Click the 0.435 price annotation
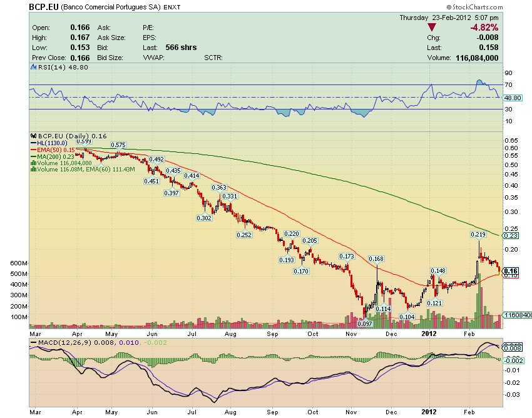 (x=173, y=171)
